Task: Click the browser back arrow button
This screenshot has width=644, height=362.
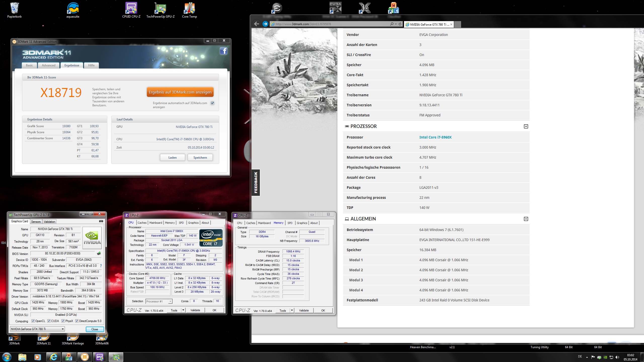Action: pos(257,24)
